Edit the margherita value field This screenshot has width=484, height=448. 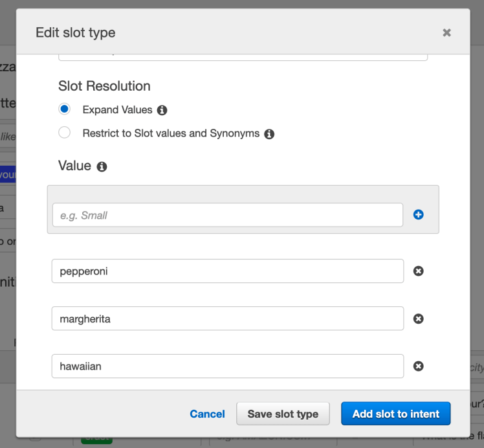[227, 319]
